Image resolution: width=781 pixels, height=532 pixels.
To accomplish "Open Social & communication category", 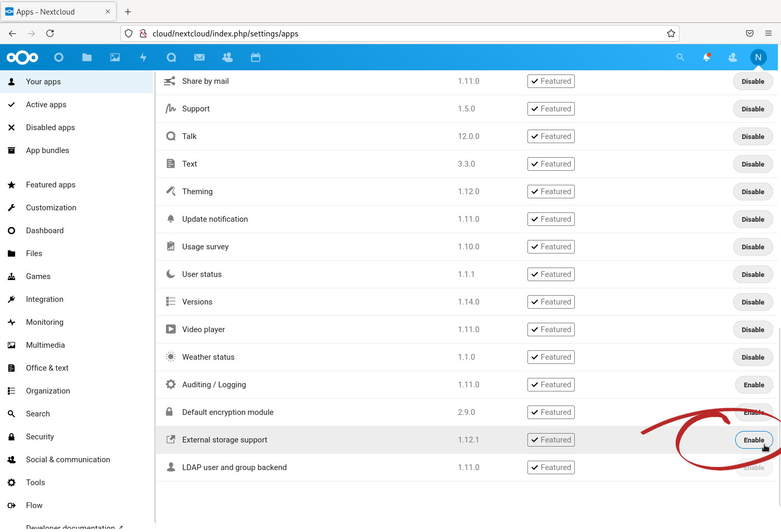I will coord(77,460).
